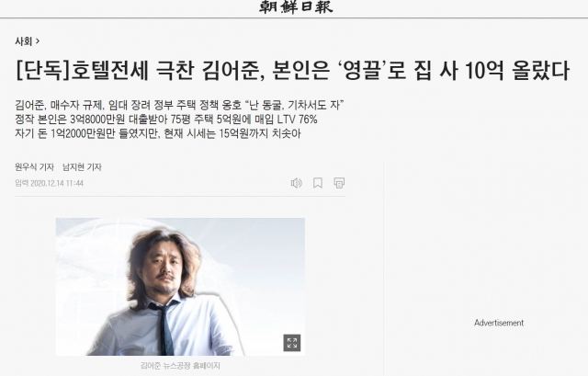Click the subtitle line starting 김어준, 매수자 규제

[180, 105]
